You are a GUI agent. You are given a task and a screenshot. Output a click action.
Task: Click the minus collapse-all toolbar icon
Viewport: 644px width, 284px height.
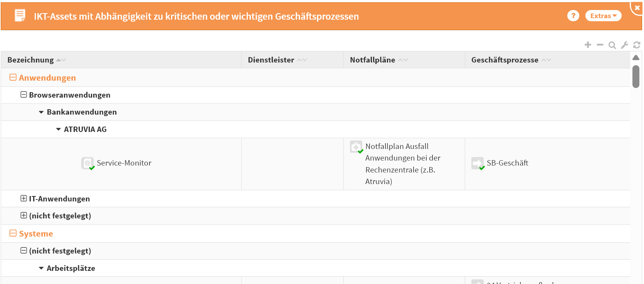[600, 45]
